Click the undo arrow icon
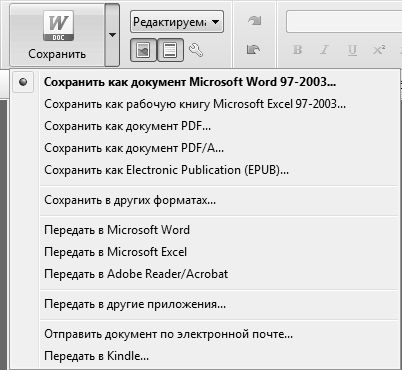 coord(254,49)
